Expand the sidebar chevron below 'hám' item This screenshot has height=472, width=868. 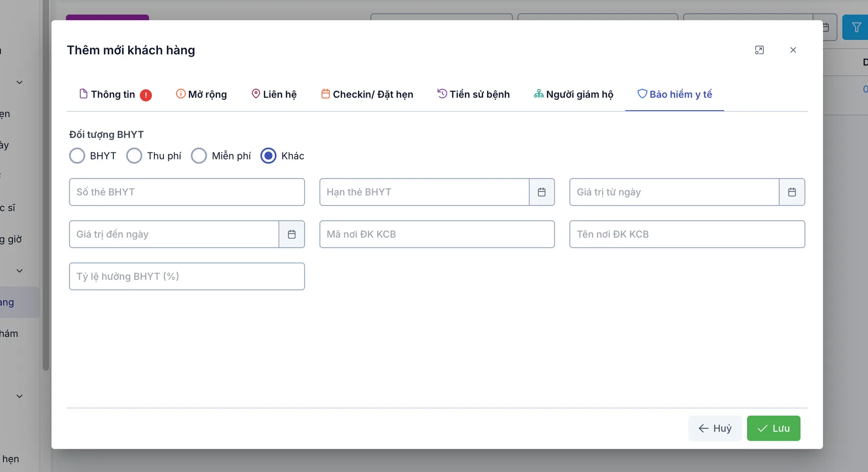click(x=20, y=396)
